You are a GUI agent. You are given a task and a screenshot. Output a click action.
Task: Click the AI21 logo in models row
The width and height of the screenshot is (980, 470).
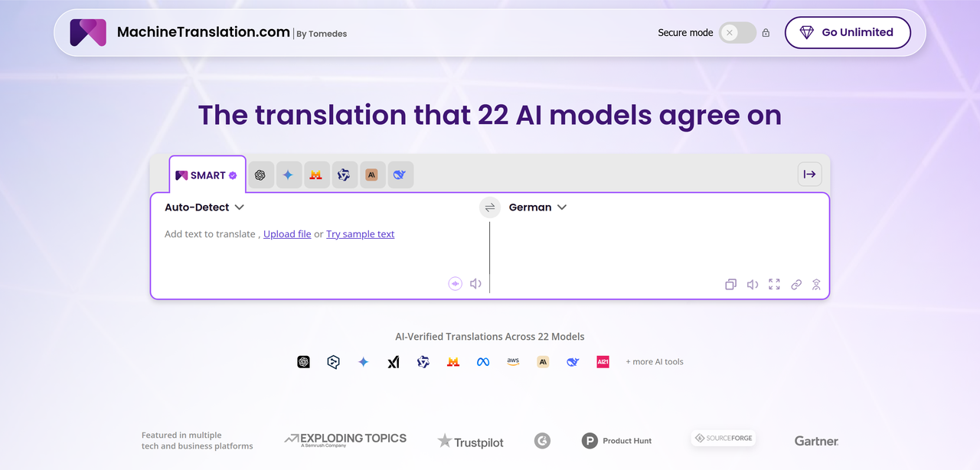603,362
